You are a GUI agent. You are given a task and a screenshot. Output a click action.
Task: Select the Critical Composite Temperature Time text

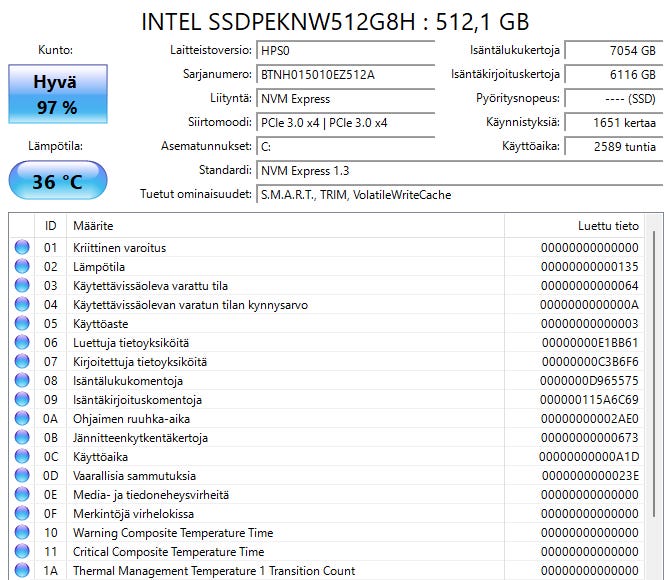click(x=169, y=552)
